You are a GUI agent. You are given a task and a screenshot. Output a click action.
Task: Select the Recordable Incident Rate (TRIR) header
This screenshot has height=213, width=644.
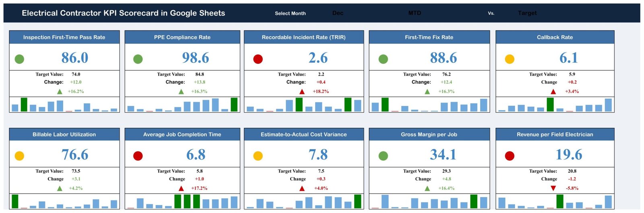[x=304, y=37]
